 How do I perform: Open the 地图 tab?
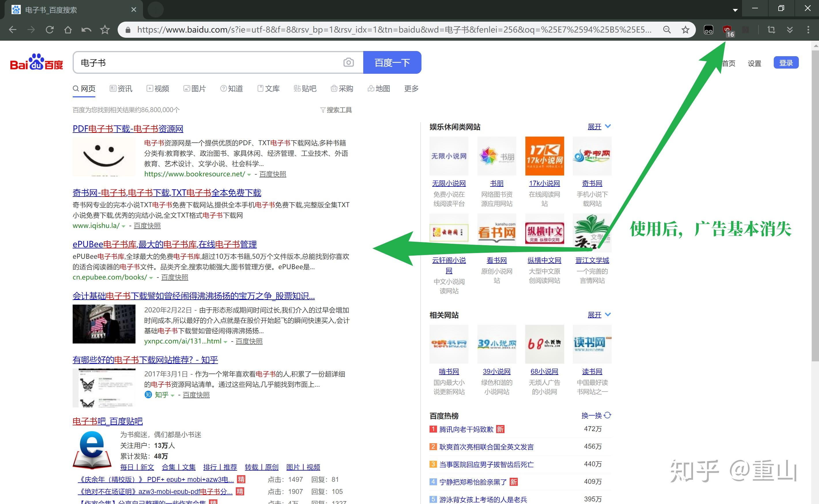379,89
